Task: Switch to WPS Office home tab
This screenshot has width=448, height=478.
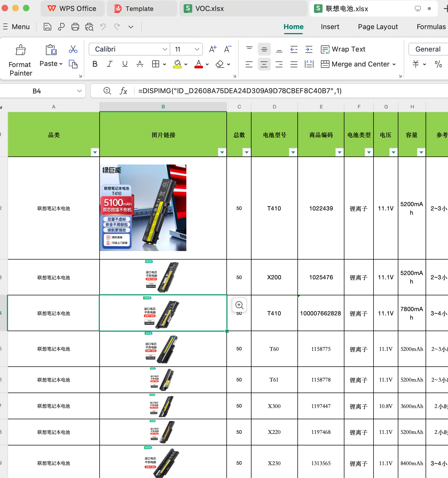Action: pos(72,9)
